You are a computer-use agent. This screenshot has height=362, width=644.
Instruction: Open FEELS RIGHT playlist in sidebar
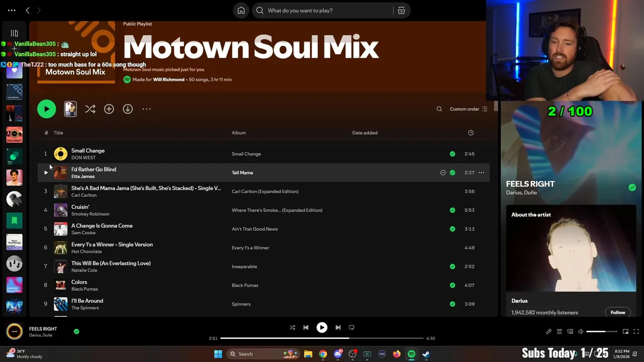click(14, 135)
